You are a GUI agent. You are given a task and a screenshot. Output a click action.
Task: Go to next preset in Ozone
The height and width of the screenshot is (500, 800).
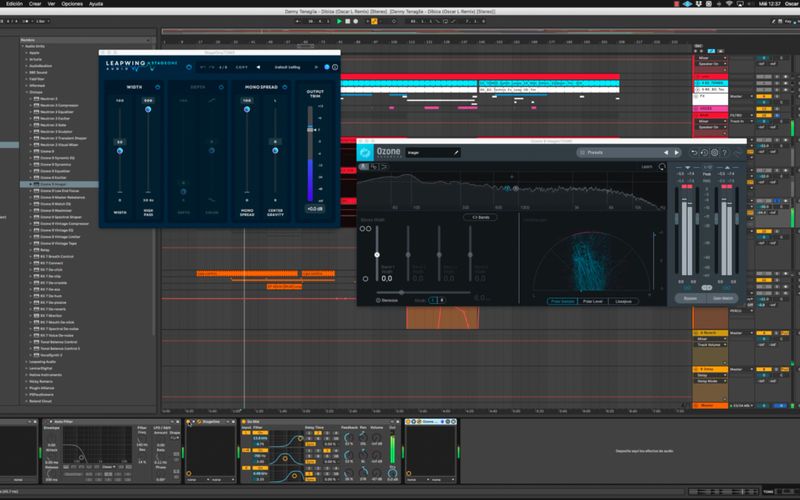677,153
